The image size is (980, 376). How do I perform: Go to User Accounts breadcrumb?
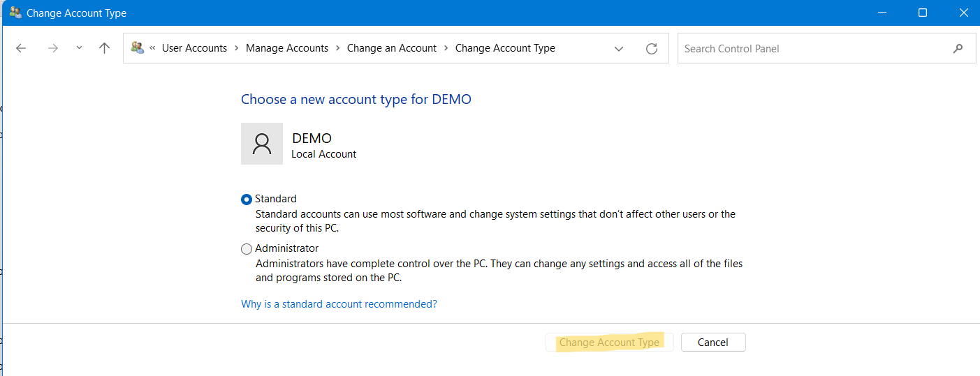tap(194, 48)
